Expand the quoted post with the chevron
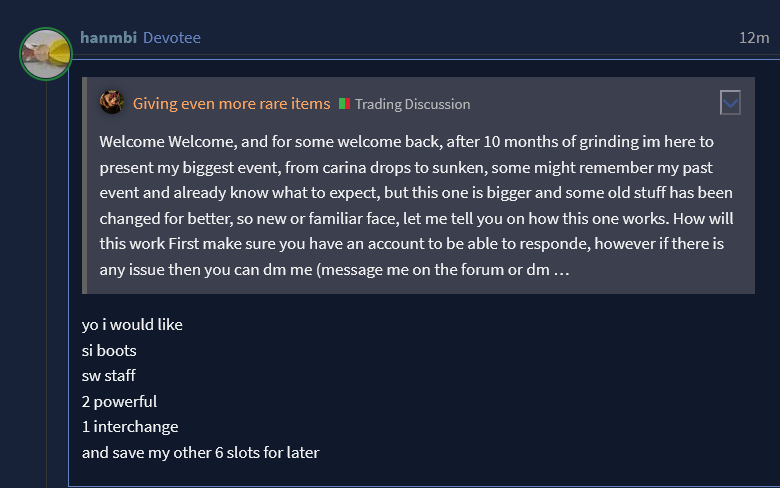Viewport: 780px width, 488px height. (x=730, y=102)
